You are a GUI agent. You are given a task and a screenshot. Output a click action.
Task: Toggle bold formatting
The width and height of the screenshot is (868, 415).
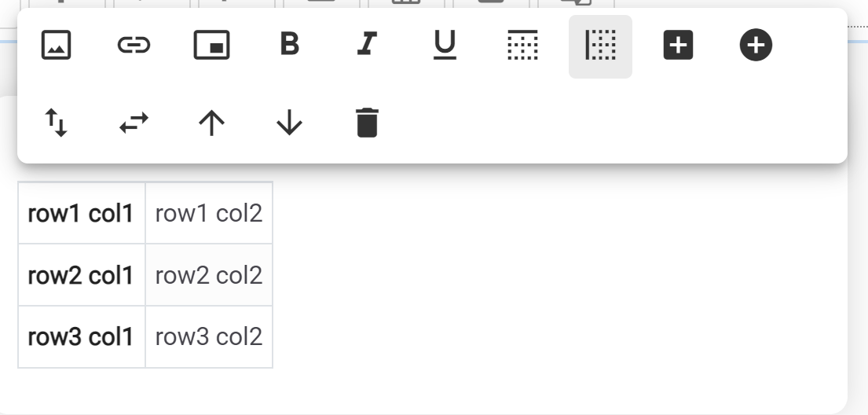coord(290,46)
